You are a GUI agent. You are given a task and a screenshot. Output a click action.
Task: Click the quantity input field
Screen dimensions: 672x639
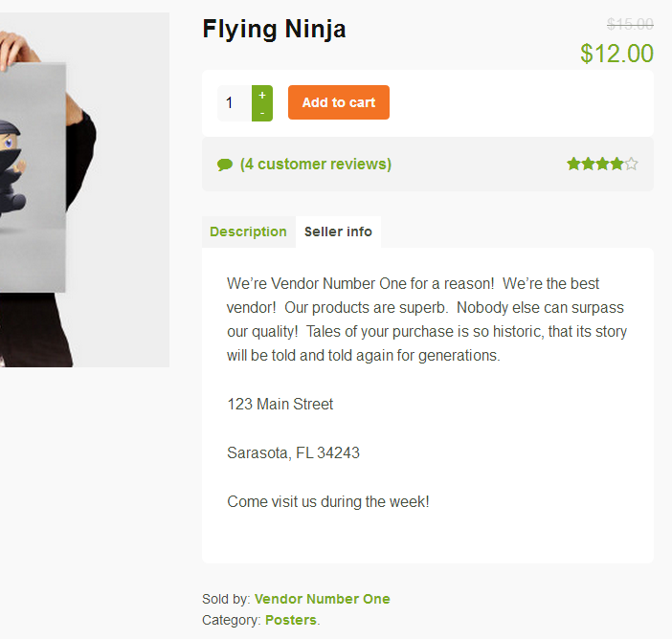tap(235, 103)
